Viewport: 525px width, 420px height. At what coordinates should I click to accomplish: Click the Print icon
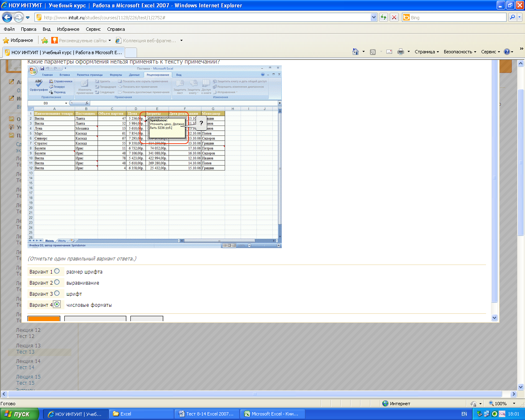(401, 52)
